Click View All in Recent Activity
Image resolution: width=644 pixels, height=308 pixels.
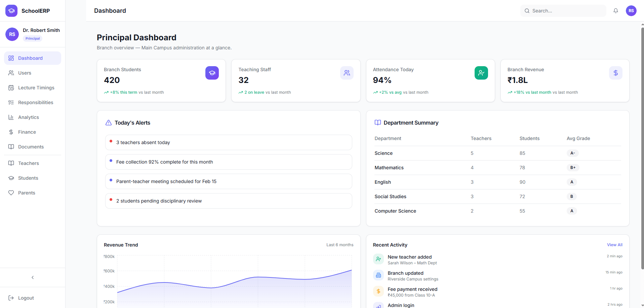click(615, 245)
